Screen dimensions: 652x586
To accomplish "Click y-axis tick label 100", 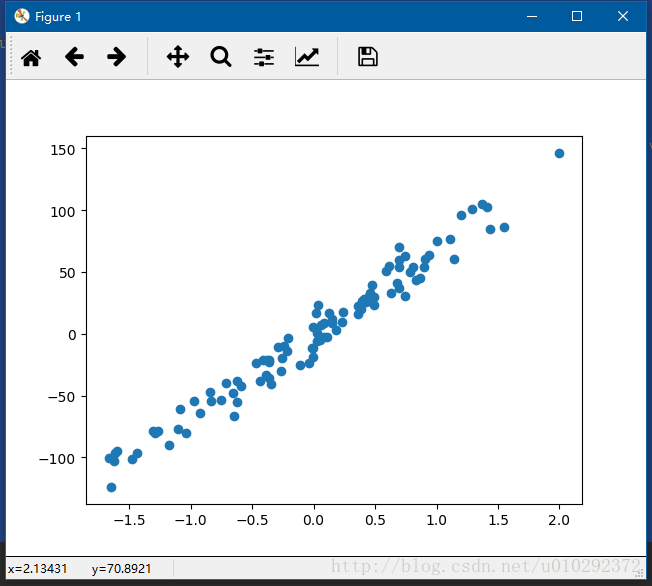I will (x=63, y=212).
